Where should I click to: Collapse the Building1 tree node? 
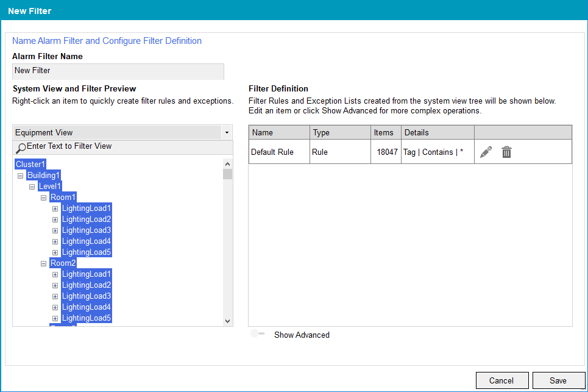21,176
